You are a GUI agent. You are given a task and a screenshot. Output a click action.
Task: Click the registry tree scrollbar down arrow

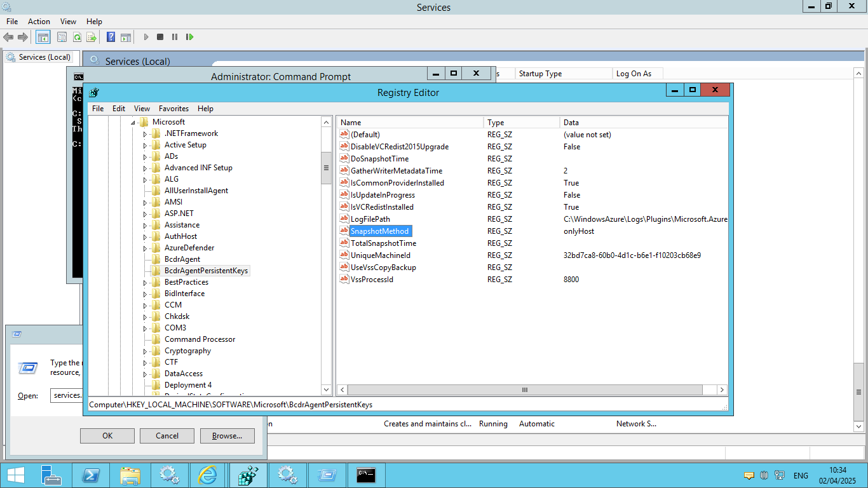[x=327, y=390]
